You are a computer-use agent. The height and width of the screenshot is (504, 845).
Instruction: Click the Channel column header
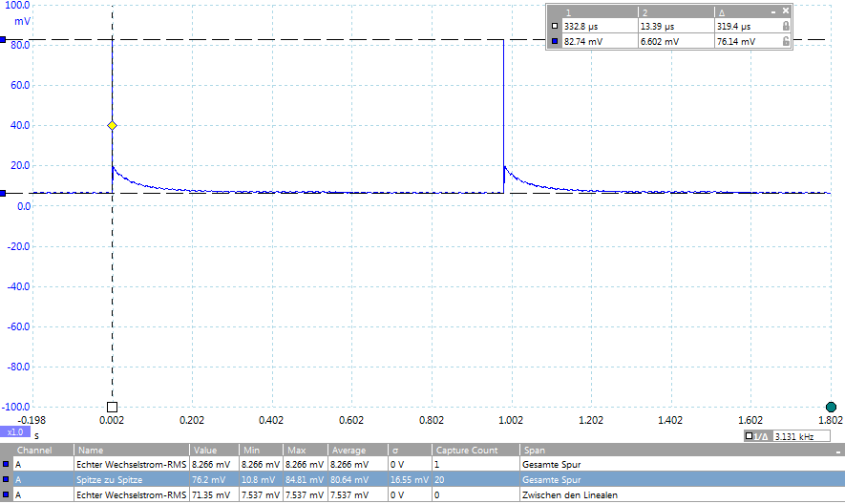click(34, 451)
